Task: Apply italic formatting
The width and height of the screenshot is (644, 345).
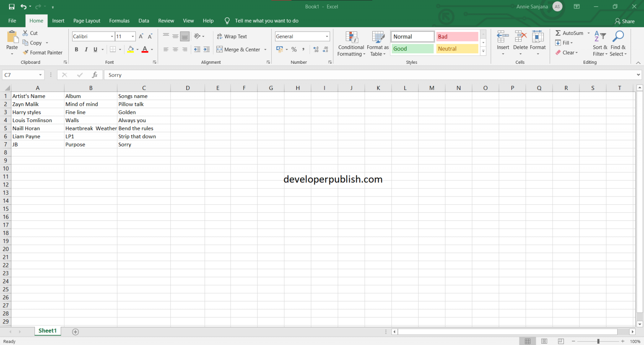Action: point(86,49)
